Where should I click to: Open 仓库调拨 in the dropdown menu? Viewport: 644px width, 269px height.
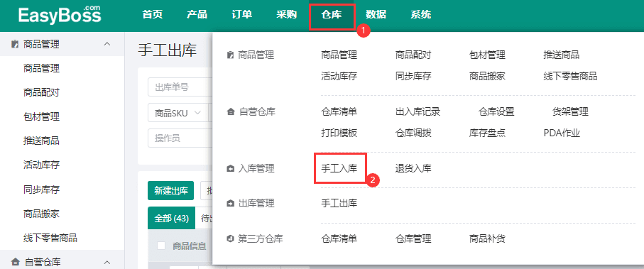pyautogui.click(x=413, y=133)
